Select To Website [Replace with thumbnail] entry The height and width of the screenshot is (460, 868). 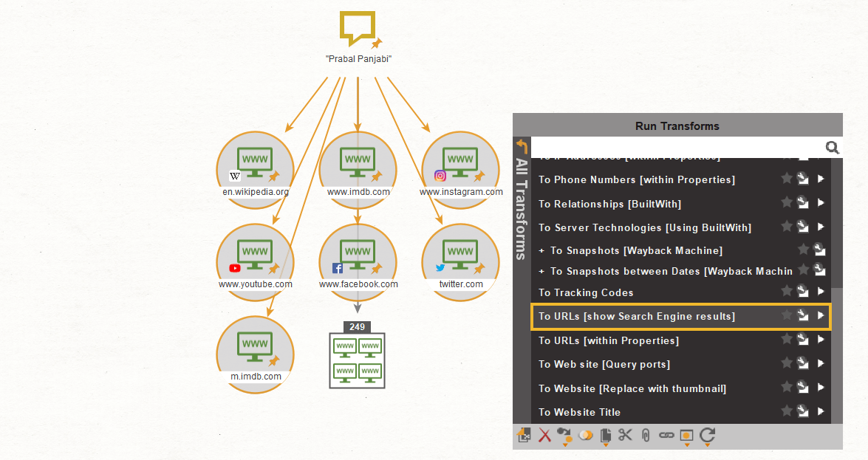(681, 388)
